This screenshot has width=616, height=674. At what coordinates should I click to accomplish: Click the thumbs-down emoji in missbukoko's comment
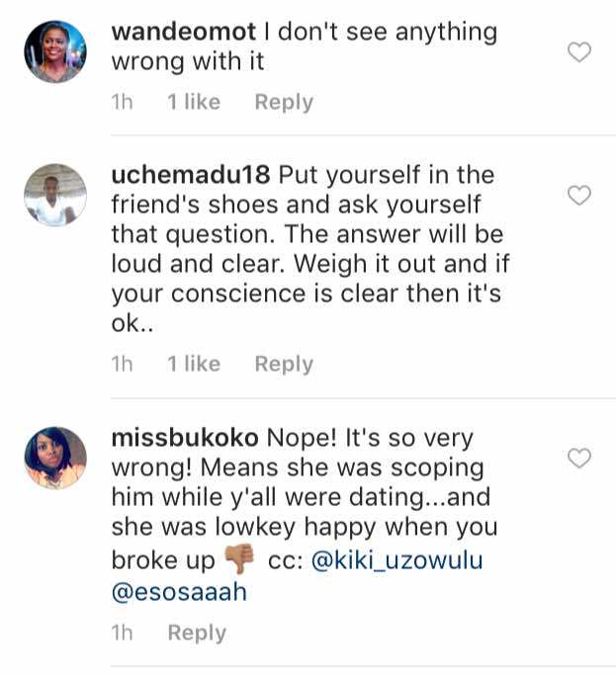coord(239,559)
